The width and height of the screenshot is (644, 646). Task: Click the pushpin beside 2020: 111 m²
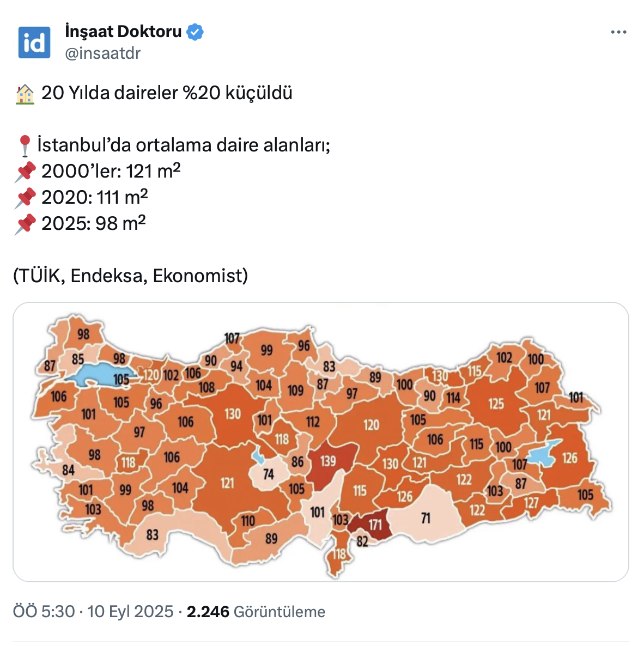coord(25,198)
